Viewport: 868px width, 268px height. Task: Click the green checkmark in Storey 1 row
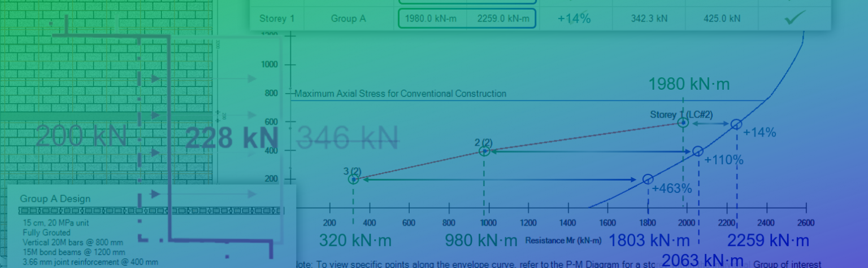(x=795, y=18)
